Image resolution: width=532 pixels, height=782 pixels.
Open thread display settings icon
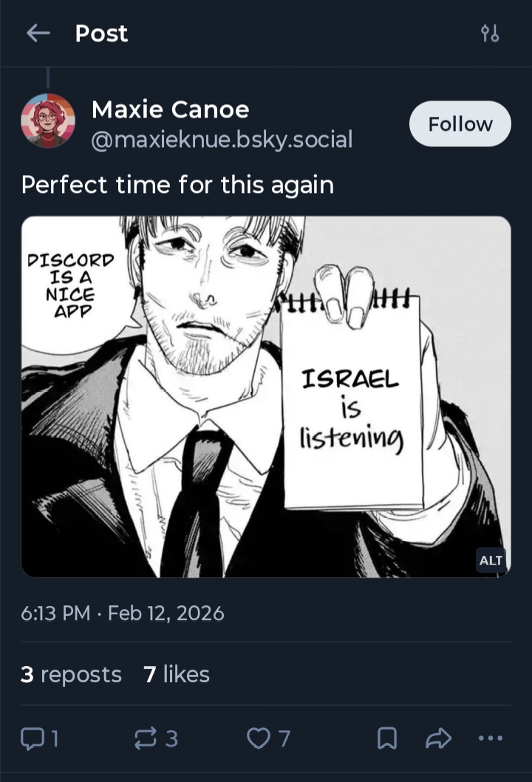pos(490,33)
